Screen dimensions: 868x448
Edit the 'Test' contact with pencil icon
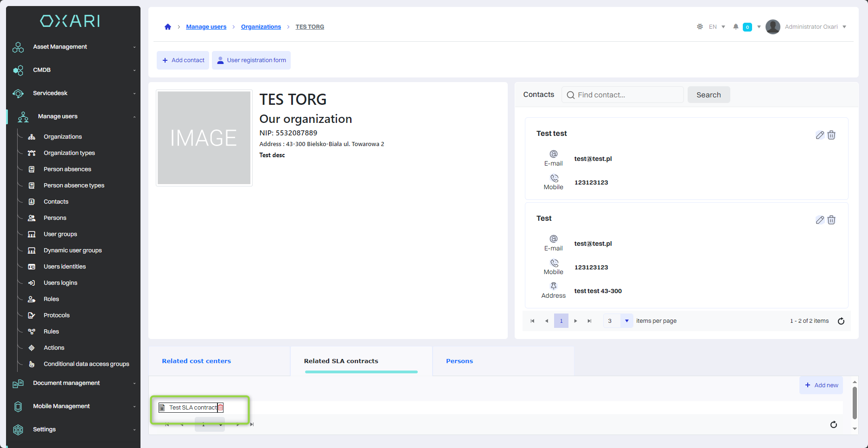[x=820, y=220]
